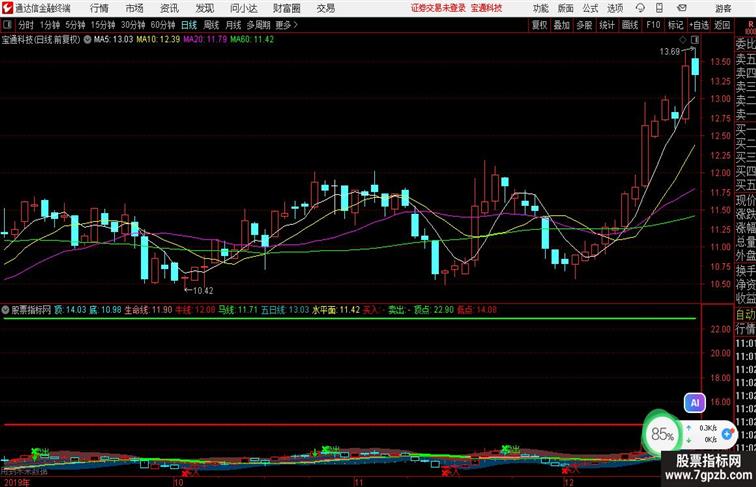Screen dimensions: 756x487
Task: Open the 市场 menu
Action: (x=134, y=8)
